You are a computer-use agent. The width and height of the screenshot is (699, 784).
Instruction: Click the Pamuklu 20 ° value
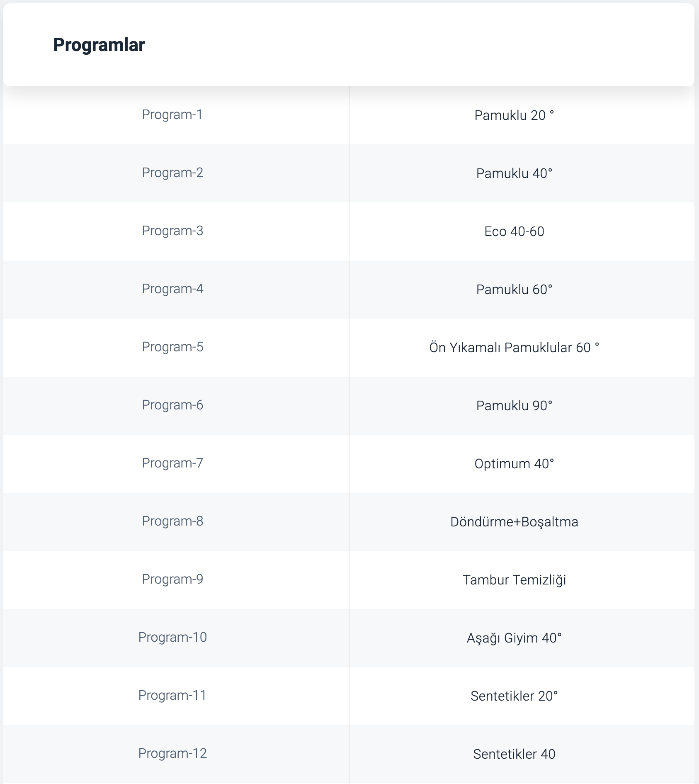pos(514,115)
